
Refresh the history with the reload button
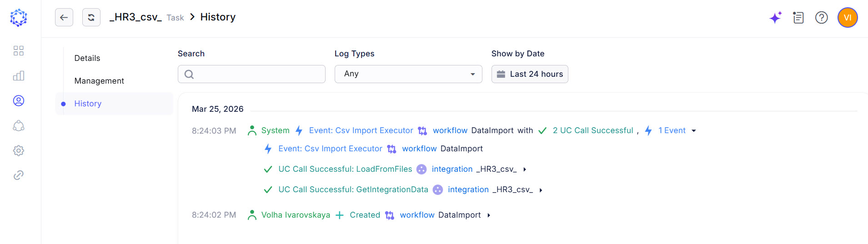click(x=91, y=17)
